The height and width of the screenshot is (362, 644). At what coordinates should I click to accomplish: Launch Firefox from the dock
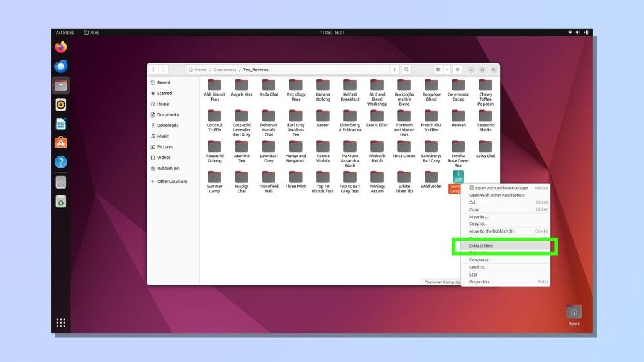[61, 47]
